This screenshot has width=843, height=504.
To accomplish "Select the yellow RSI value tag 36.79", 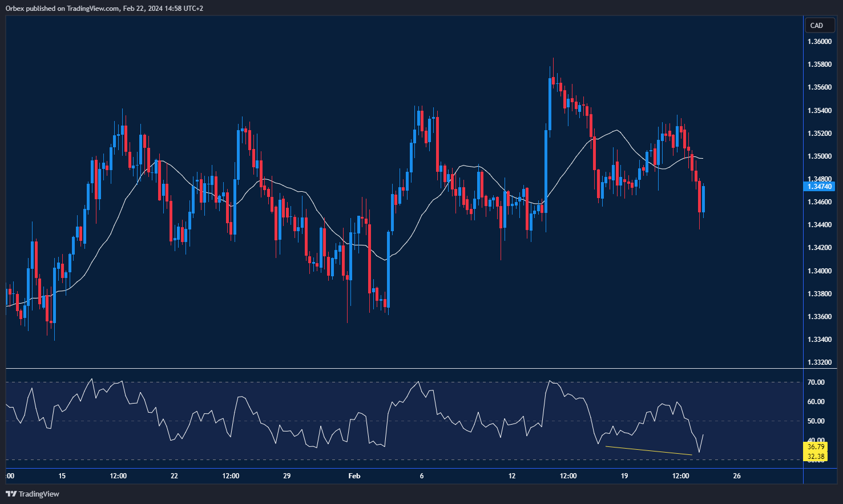I will click(x=816, y=446).
